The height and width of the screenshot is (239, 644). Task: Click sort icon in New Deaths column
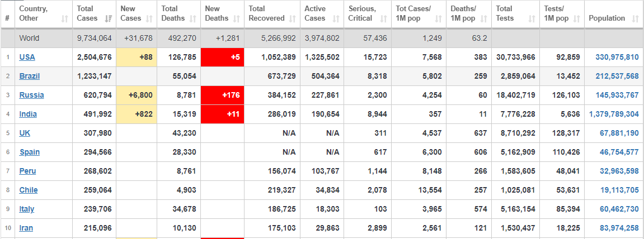(236, 18)
